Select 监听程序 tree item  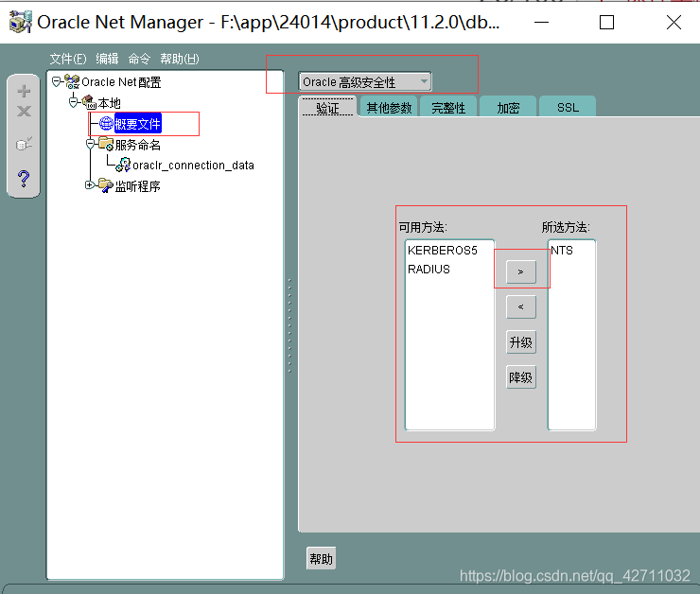tap(137, 185)
